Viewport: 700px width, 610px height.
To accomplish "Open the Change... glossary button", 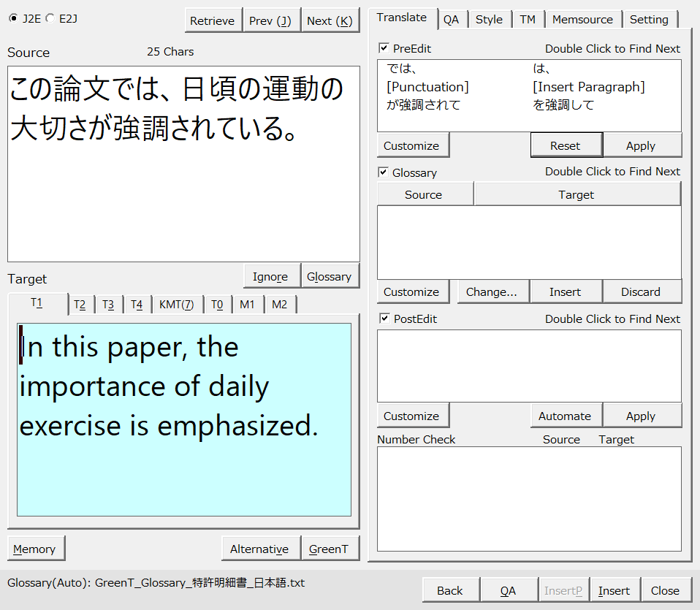I will pyautogui.click(x=491, y=291).
